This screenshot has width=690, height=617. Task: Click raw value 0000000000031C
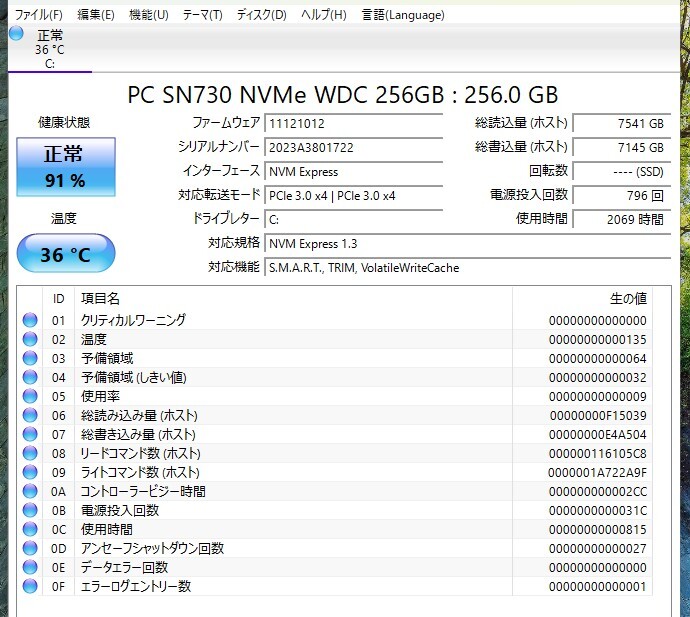pyautogui.click(x=598, y=510)
